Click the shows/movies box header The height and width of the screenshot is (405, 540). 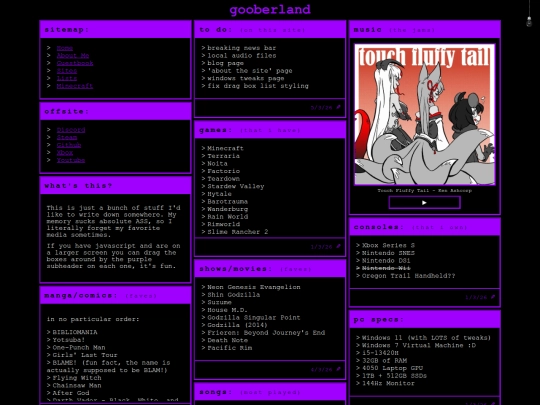(270, 269)
